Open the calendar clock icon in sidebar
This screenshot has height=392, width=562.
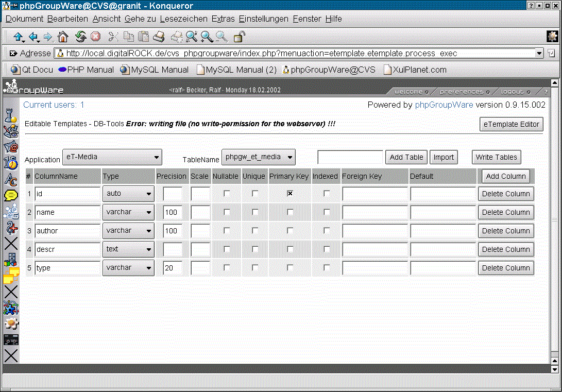coord(11,163)
